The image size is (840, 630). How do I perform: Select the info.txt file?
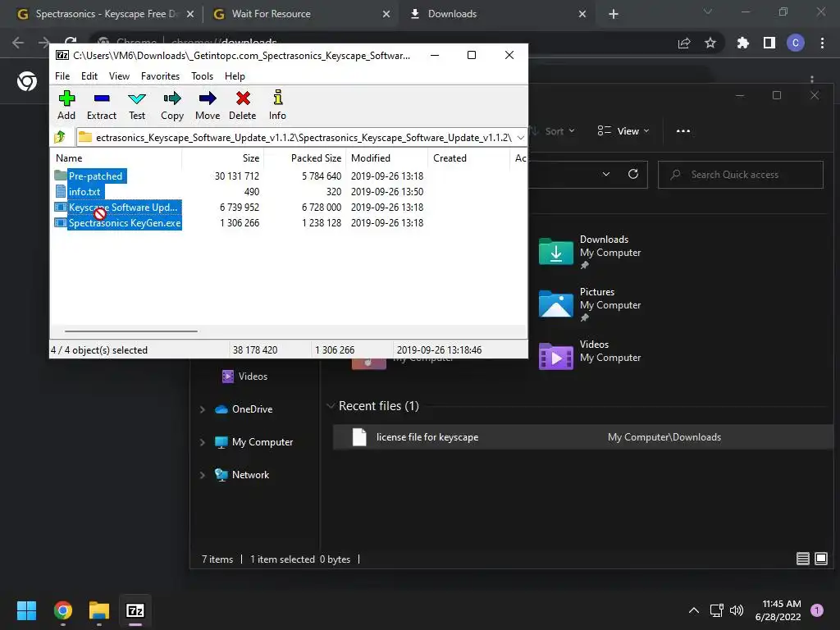point(84,191)
